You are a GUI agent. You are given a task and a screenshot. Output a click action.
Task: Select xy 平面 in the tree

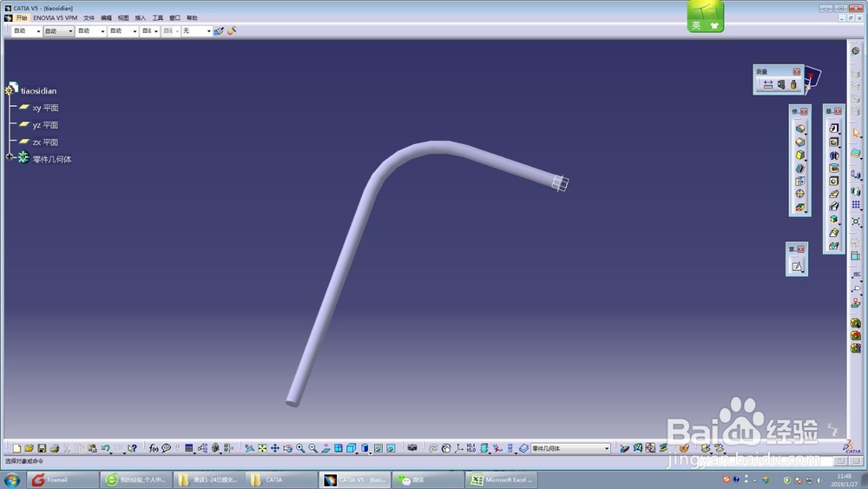point(45,108)
